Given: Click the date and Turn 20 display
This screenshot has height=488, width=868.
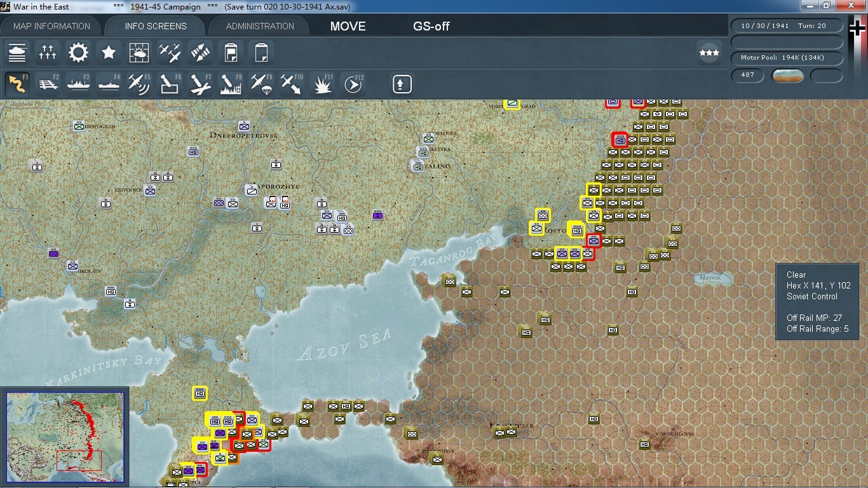Looking at the screenshot, I should click(786, 26).
